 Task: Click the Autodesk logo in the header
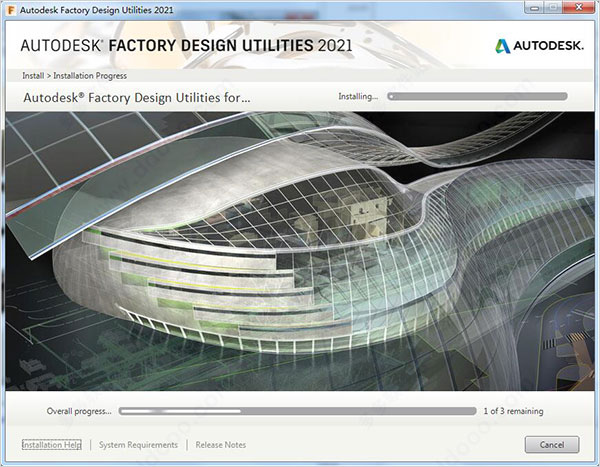click(539, 46)
